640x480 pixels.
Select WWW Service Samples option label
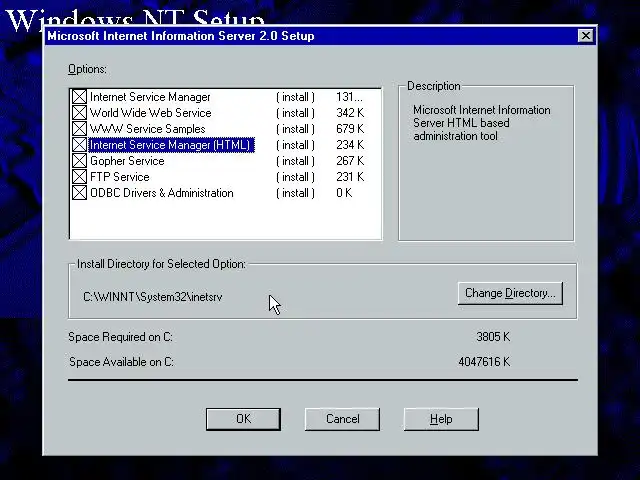click(x=147, y=129)
